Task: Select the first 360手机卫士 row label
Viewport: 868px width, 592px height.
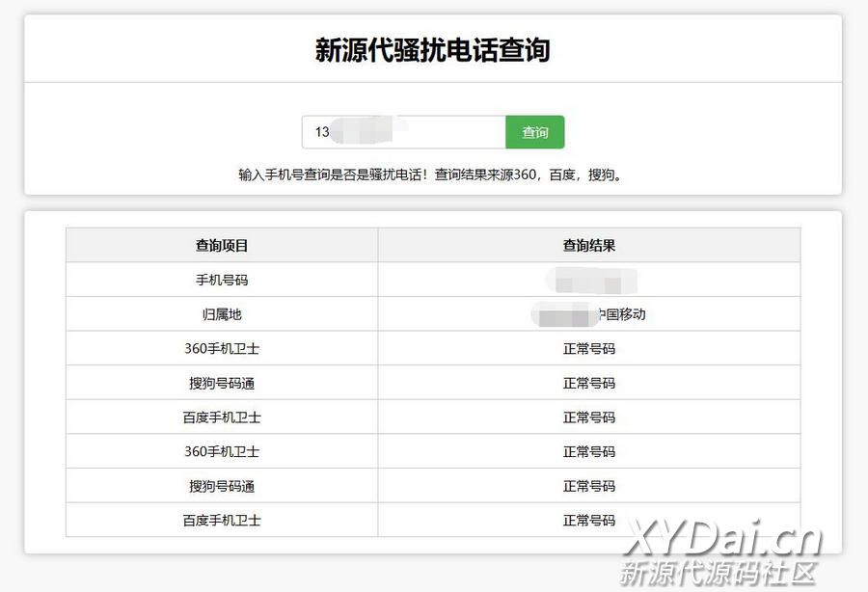Action: pyautogui.click(x=222, y=349)
